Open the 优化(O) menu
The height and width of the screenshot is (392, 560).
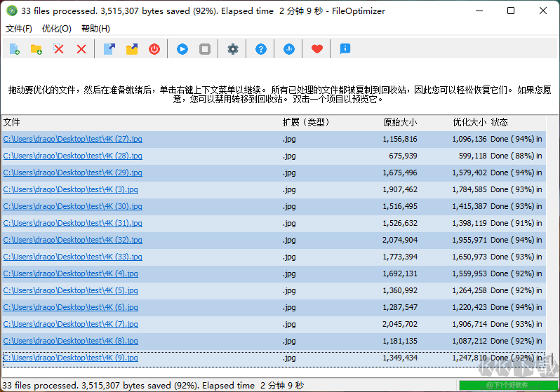(x=57, y=29)
